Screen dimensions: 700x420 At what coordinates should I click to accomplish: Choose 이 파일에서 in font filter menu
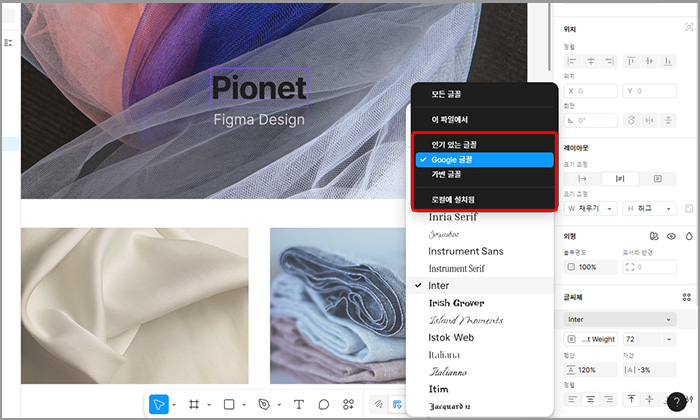click(x=484, y=120)
